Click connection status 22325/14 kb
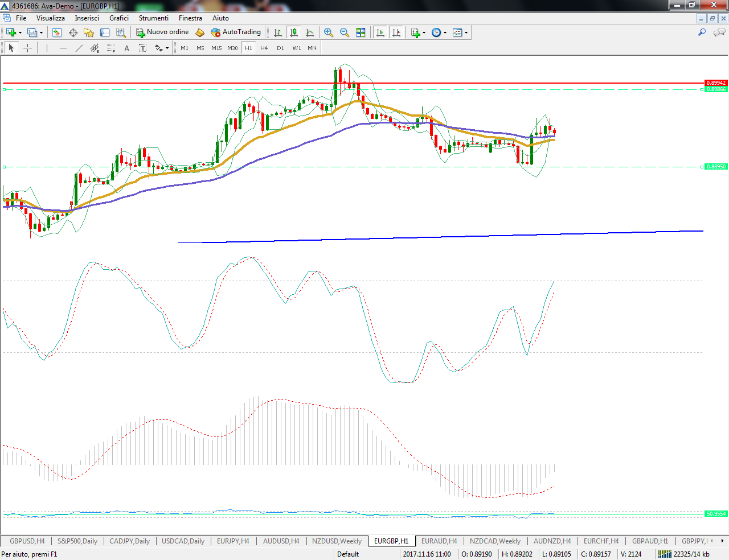 pos(691,554)
